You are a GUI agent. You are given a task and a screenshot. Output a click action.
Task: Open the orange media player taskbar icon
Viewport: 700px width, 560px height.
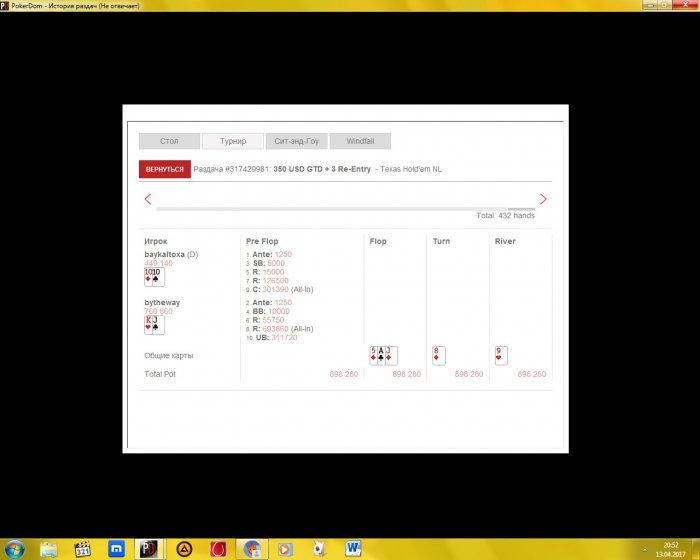[285, 549]
